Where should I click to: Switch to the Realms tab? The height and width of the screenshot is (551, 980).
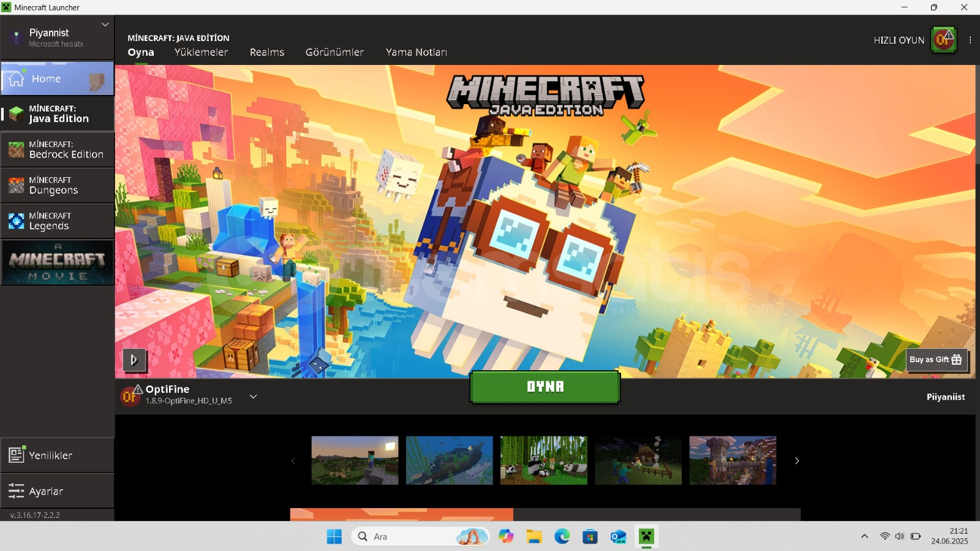pos(267,53)
